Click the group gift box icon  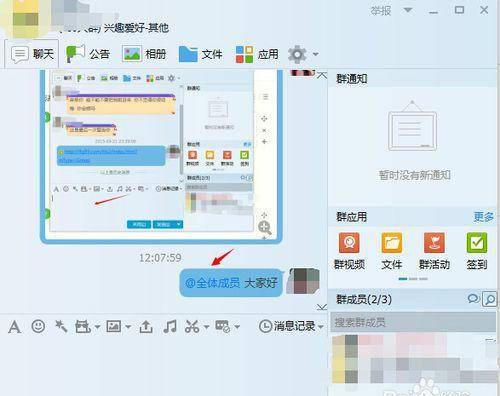(x=82, y=327)
